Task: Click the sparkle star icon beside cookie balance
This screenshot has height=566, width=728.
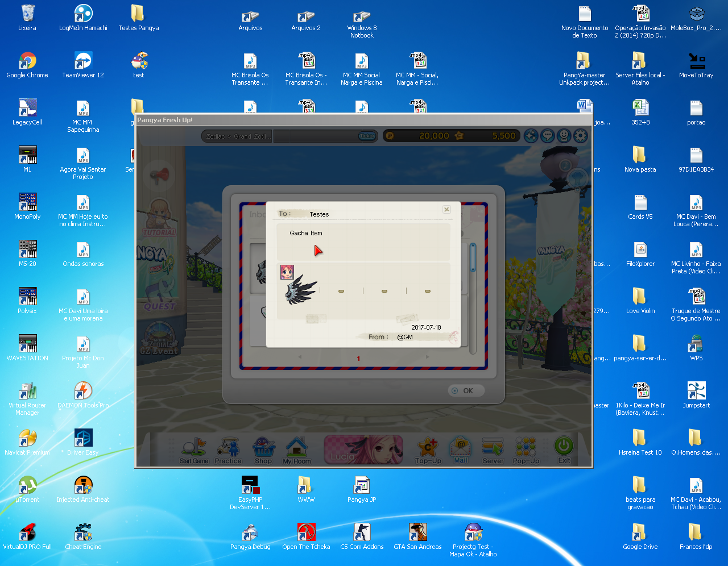Action: pos(531,135)
